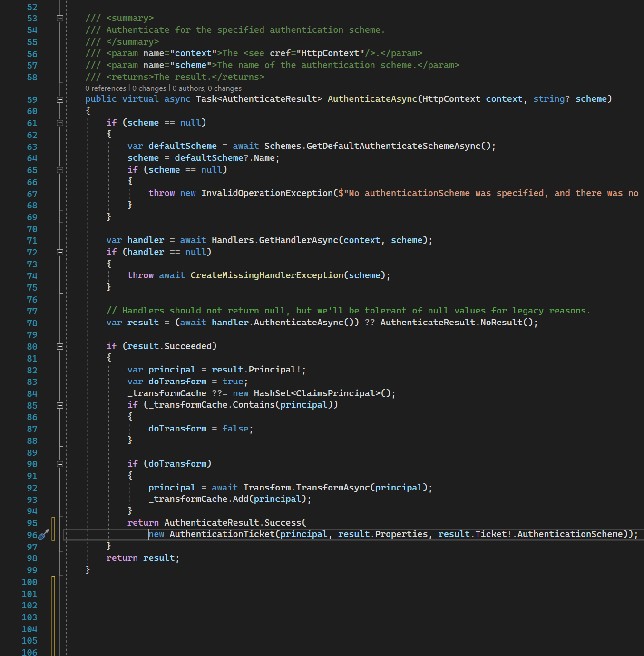The width and height of the screenshot is (644, 656).
Task: Click 'GetHandlerAsync' on line 71
Action: pyautogui.click(x=298, y=240)
